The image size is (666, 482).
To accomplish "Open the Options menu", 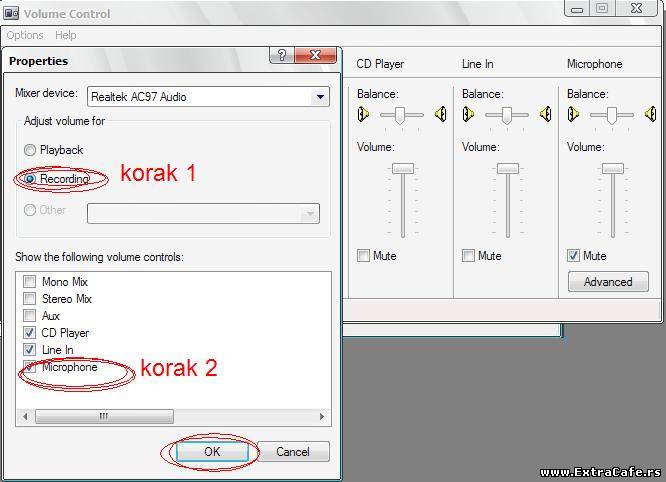I will pos(25,35).
